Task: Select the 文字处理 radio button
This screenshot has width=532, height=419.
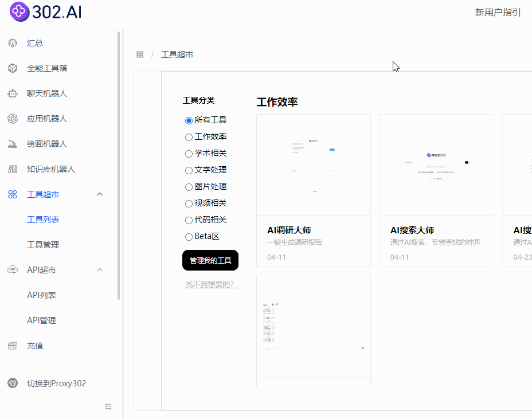Action: (189, 170)
